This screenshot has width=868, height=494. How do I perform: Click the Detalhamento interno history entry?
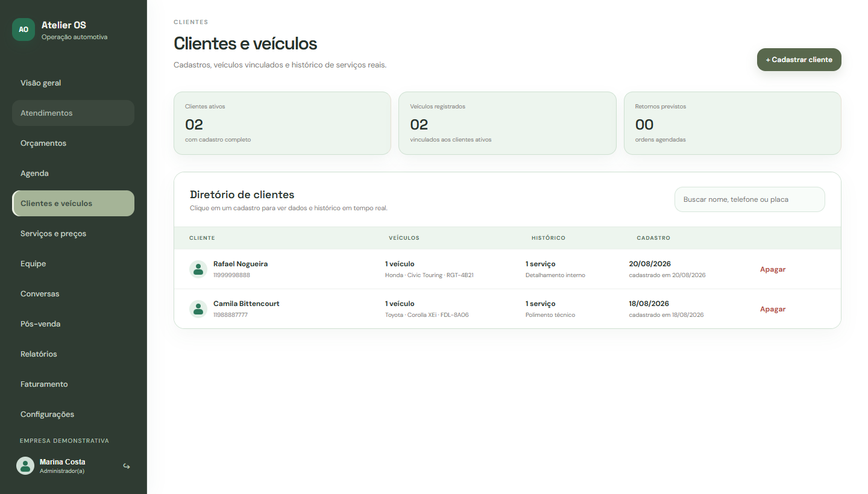pos(555,275)
